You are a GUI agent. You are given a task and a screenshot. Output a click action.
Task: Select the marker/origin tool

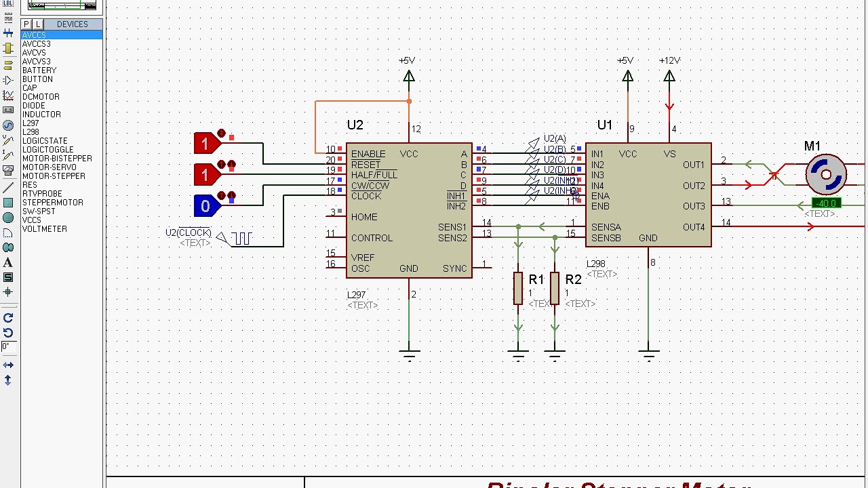point(8,292)
